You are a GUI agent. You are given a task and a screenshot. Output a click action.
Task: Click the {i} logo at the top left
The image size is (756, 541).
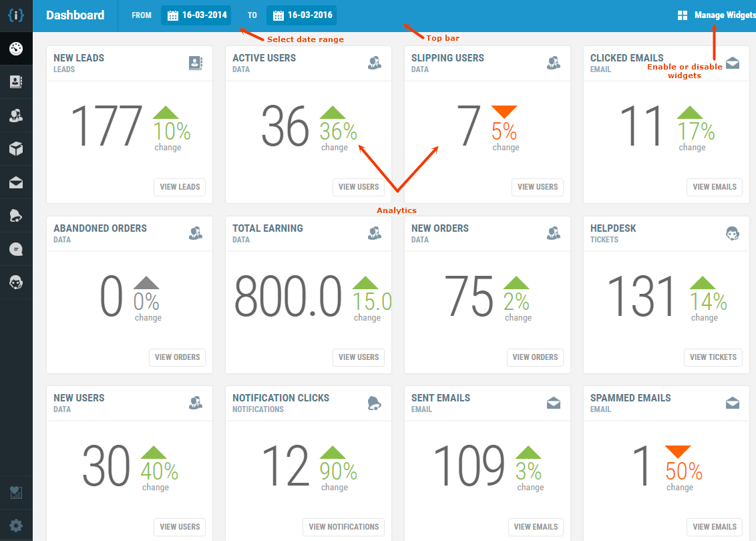(x=15, y=15)
